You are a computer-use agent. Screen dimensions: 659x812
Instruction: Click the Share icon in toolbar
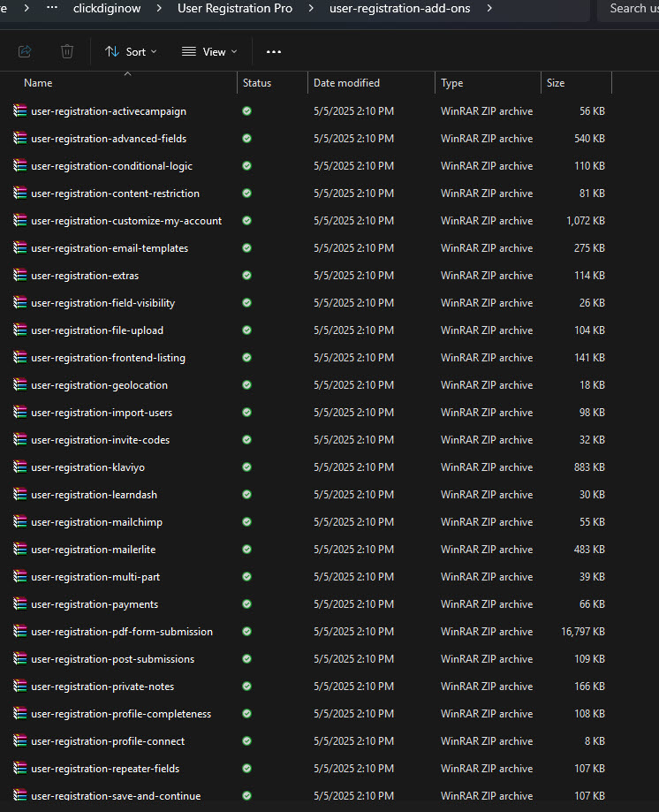[x=25, y=51]
